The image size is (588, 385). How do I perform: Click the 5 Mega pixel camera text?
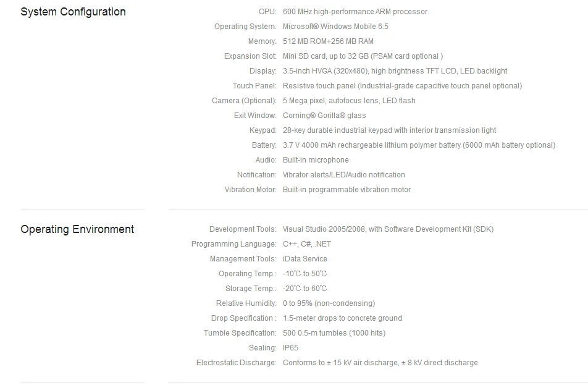coord(349,101)
